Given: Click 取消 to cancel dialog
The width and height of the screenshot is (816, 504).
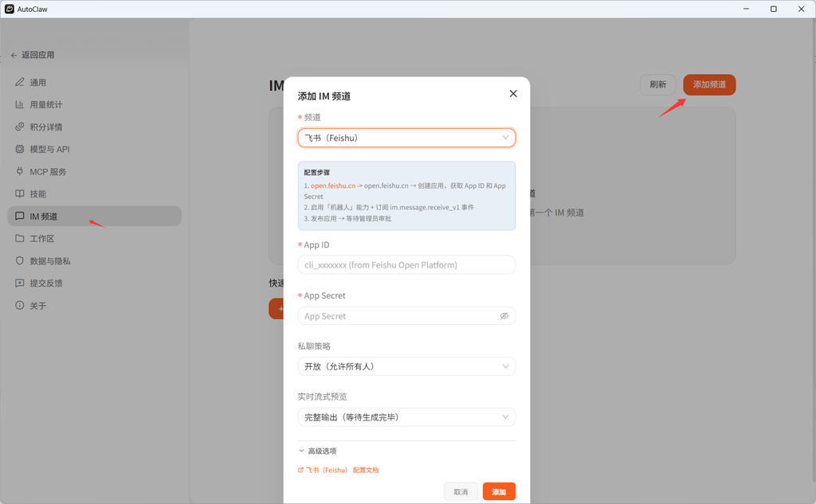Looking at the screenshot, I should [x=461, y=491].
